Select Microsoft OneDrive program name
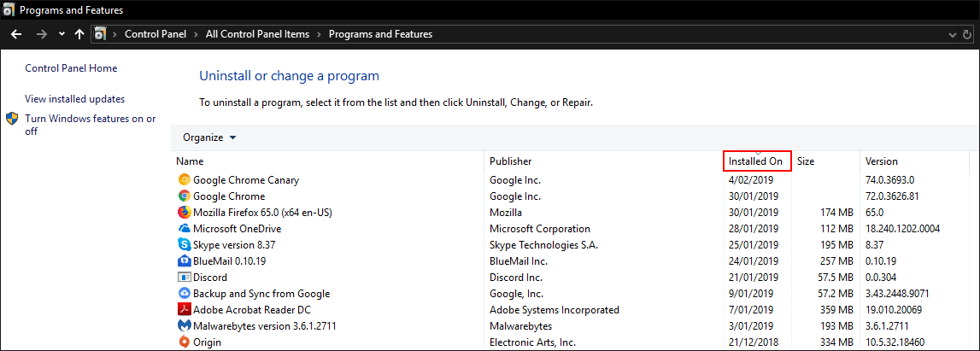The image size is (980, 351). pos(237,229)
